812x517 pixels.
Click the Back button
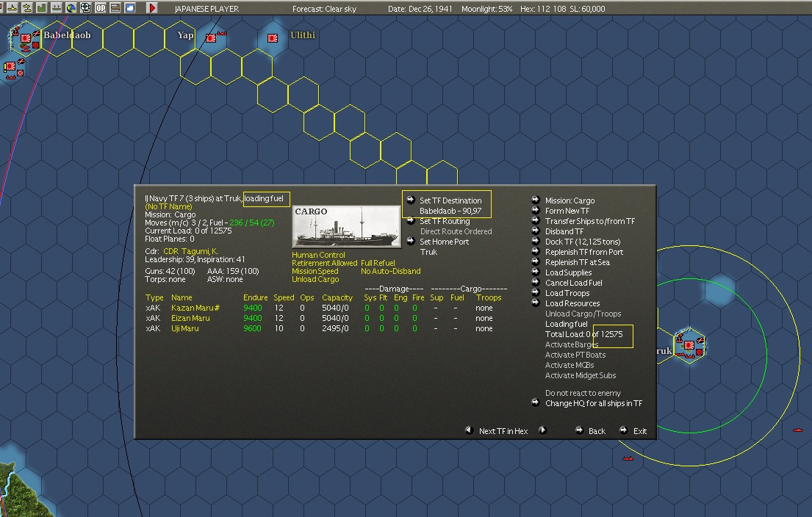(x=597, y=431)
